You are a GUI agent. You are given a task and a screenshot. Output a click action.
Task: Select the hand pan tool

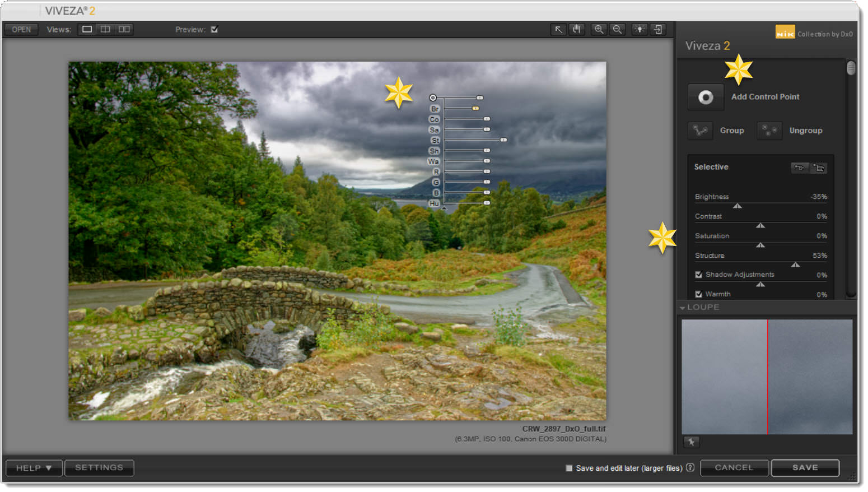pos(577,30)
